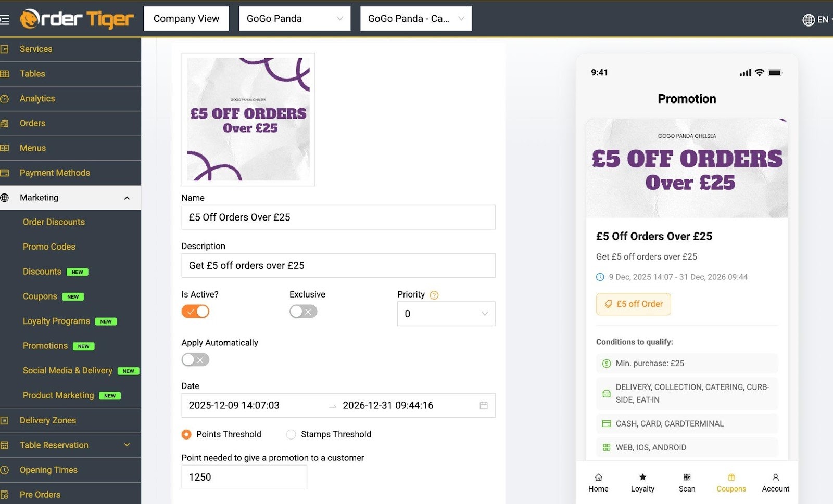The width and height of the screenshot is (833, 504).
Task: Click the Table Reservation sidebar icon
Action: tap(5, 445)
